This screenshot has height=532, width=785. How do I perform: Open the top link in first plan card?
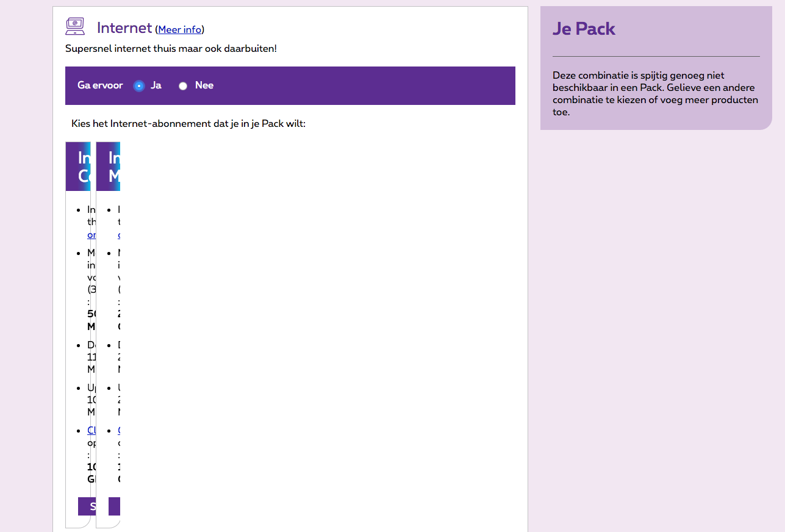pyautogui.click(x=91, y=235)
